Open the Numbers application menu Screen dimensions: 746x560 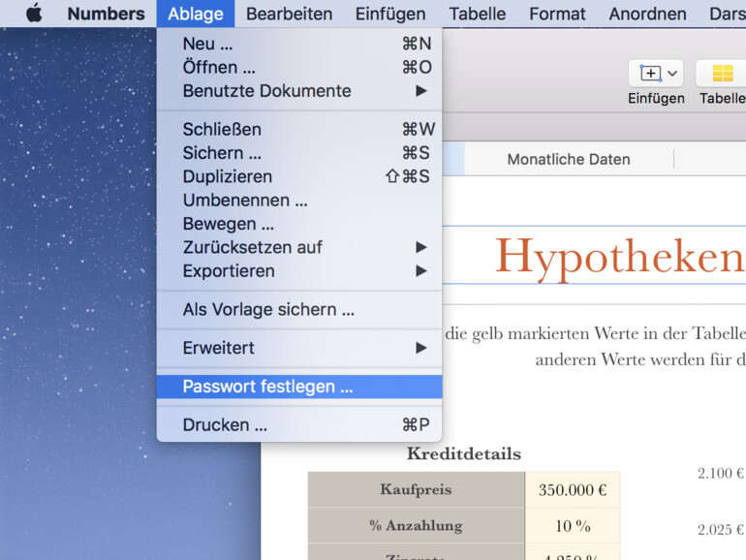coord(107,14)
